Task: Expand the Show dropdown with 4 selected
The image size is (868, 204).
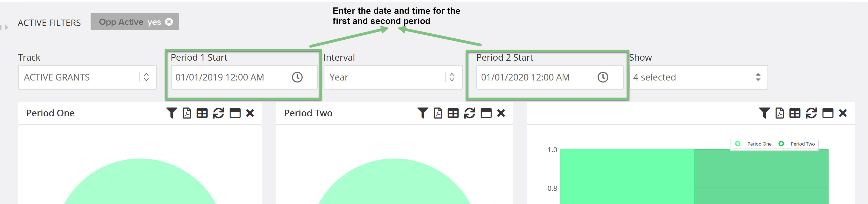Action: tap(698, 77)
